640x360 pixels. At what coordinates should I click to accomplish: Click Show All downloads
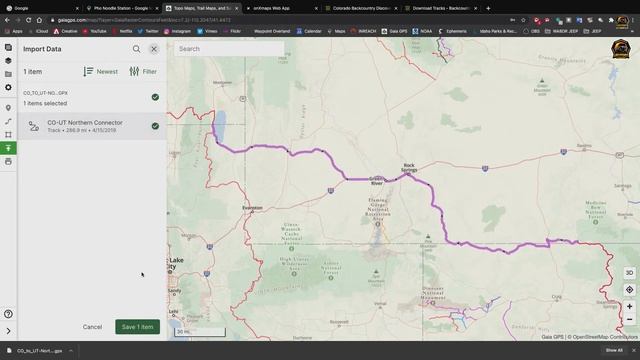pyautogui.click(x=614, y=350)
